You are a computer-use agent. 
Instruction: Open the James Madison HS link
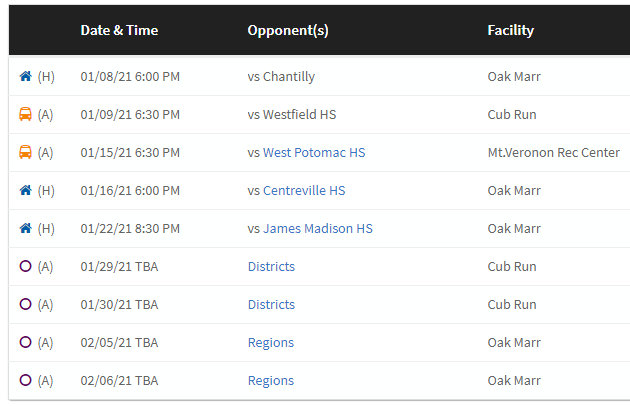point(317,228)
